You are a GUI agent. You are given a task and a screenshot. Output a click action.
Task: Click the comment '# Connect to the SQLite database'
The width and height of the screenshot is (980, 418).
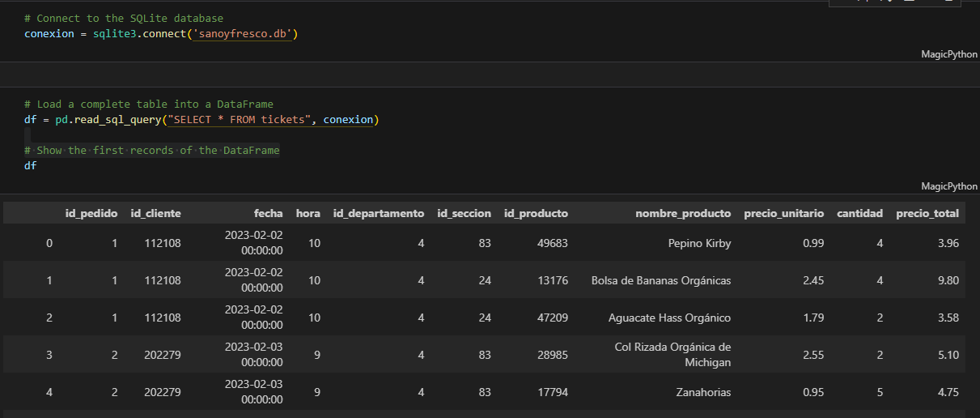124,18
